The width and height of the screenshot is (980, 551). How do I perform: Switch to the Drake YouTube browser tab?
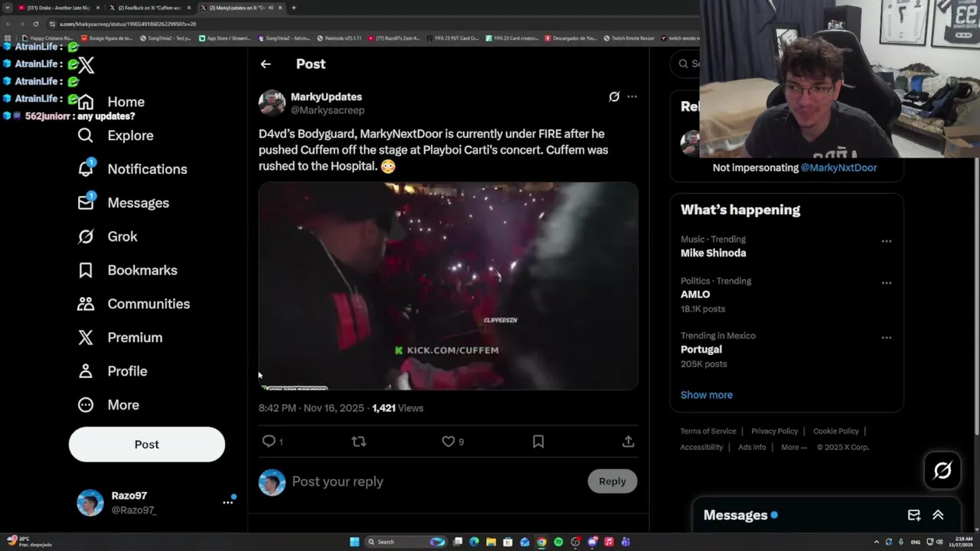[58, 8]
